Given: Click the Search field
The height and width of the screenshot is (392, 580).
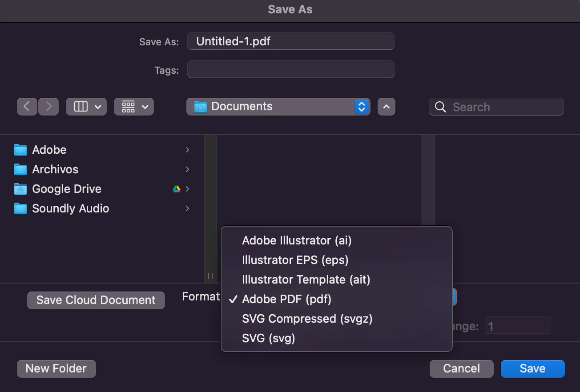Looking at the screenshot, I should (x=496, y=107).
